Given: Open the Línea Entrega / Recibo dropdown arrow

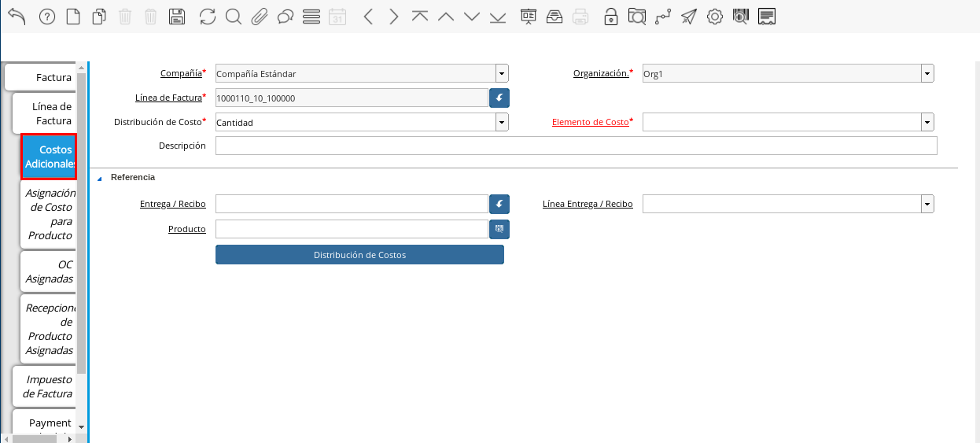Looking at the screenshot, I should pos(928,205).
